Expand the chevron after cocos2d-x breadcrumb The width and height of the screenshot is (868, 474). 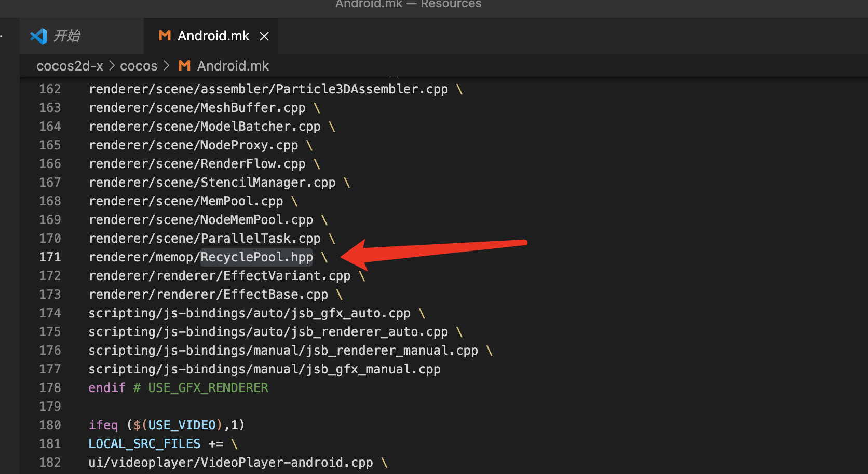[112, 66]
